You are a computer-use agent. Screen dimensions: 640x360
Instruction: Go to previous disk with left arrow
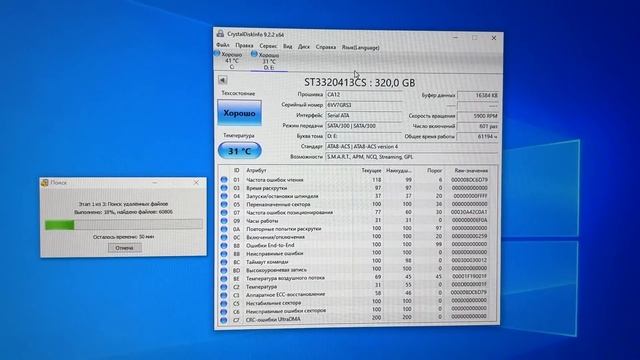(x=222, y=80)
